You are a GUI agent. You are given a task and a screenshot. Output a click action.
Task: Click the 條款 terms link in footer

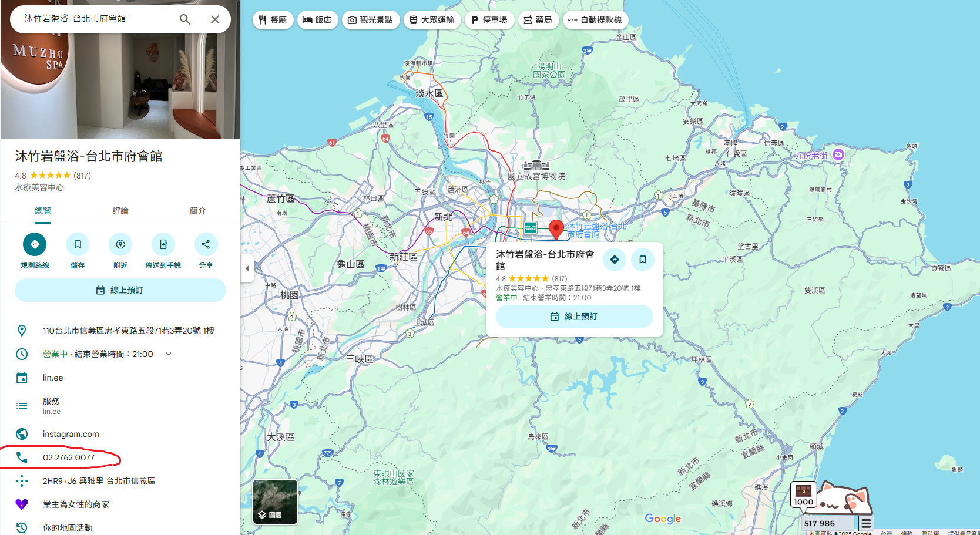coord(907,533)
